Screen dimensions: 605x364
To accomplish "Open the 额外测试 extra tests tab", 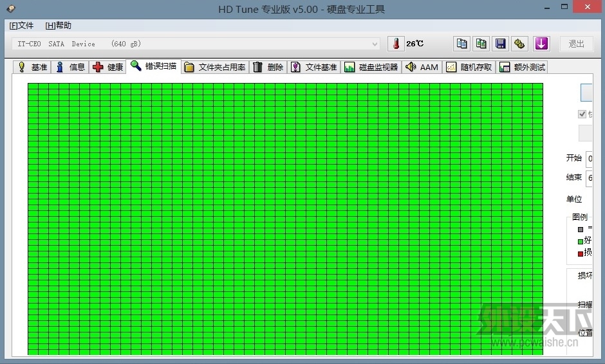I will [522, 67].
